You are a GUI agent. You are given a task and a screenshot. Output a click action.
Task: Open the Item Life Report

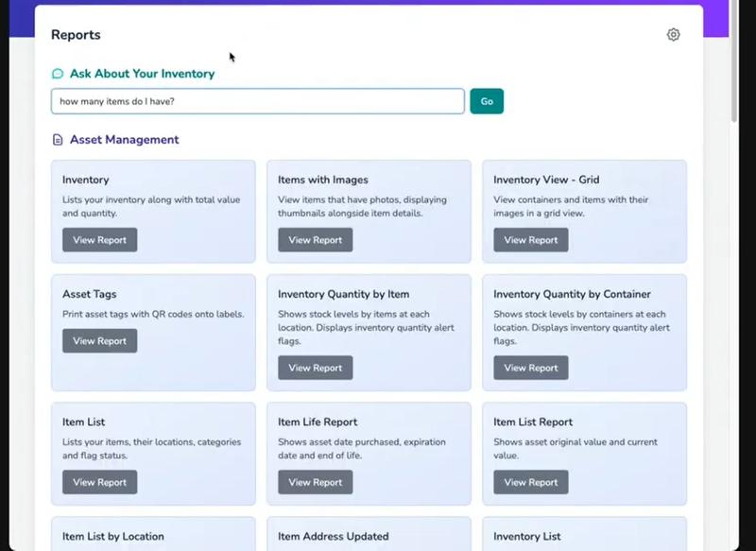click(315, 482)
